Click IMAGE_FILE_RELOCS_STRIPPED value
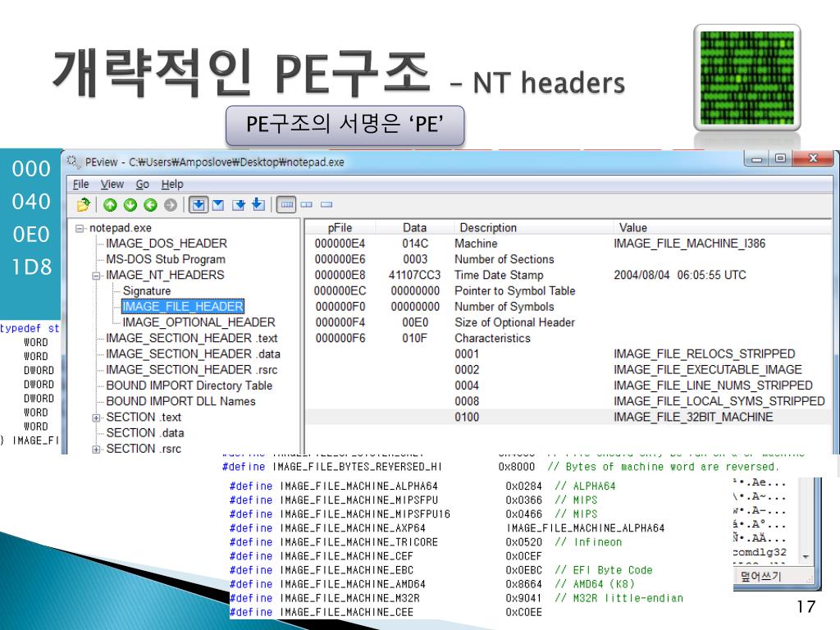 (x=705, y=354)
